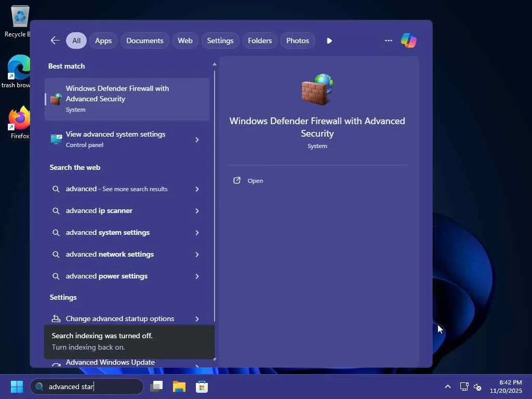Click the network status tray icon
Image resolution: width=532 pixels, height=399 pixels.
[464, 387]
